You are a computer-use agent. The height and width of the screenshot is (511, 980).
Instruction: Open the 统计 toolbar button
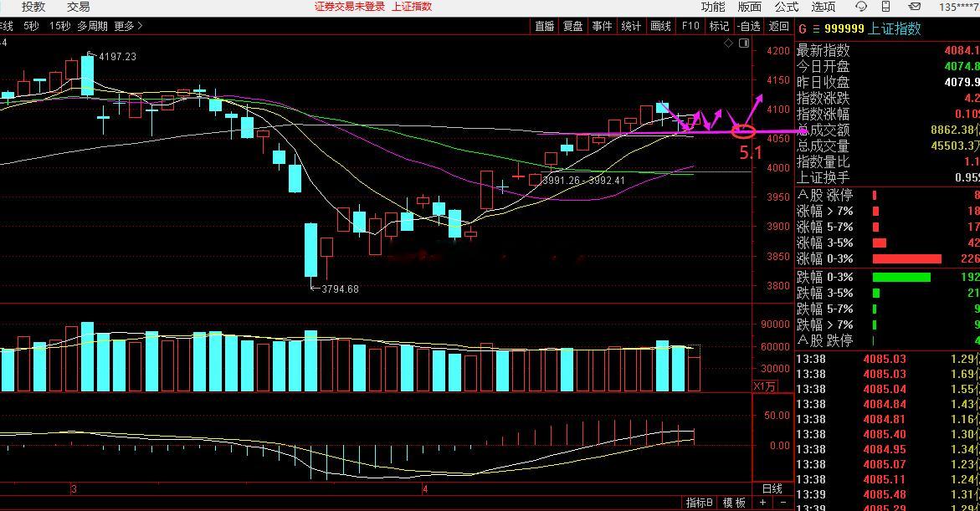click(x=631, y=26)
